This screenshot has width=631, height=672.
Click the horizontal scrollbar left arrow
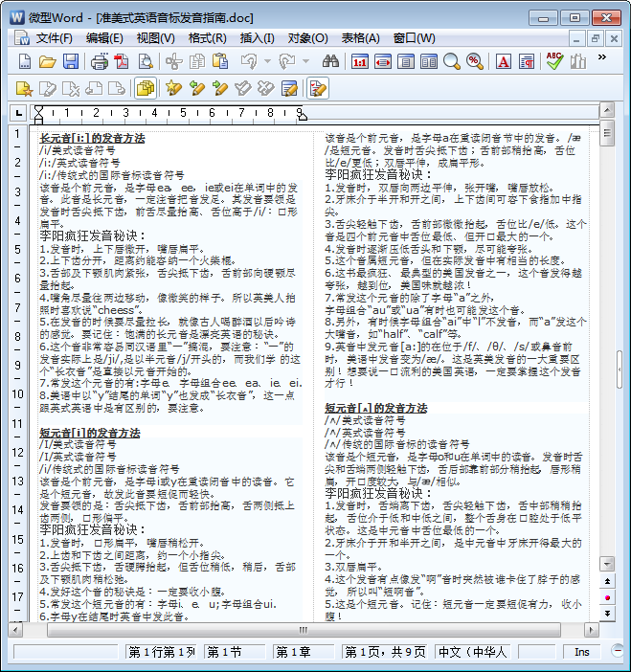(x=15, y=630)
